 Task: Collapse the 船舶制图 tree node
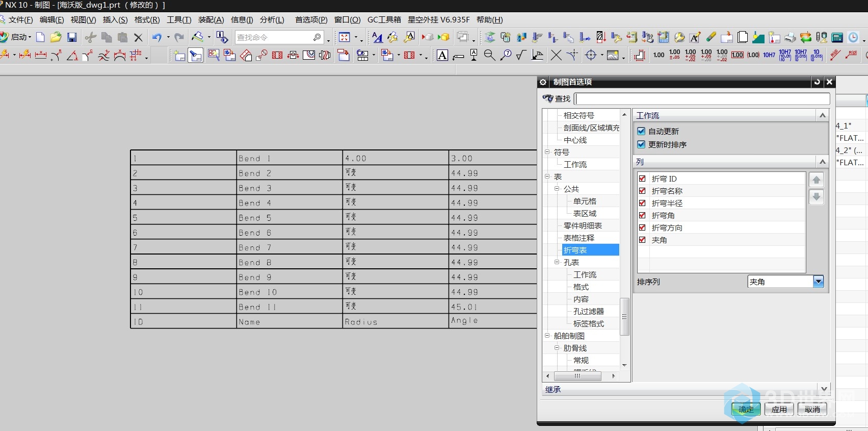pyautogui.click(x=547, y=336)
